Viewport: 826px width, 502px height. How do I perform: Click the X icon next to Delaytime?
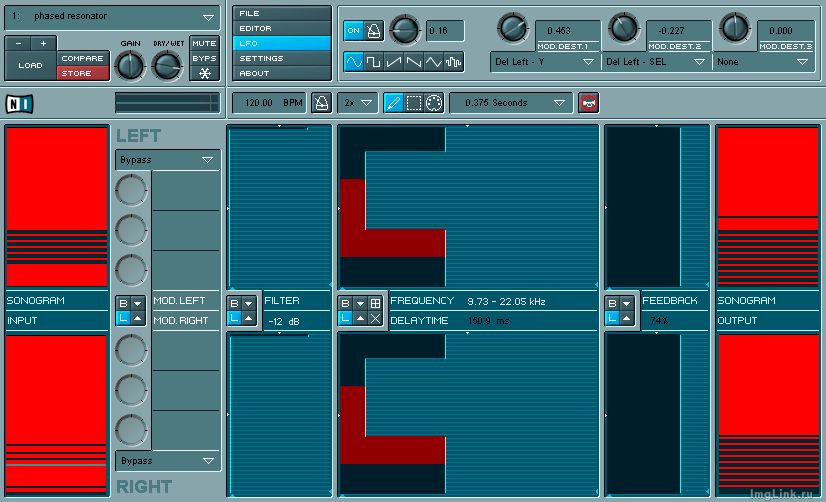point(375,318)
